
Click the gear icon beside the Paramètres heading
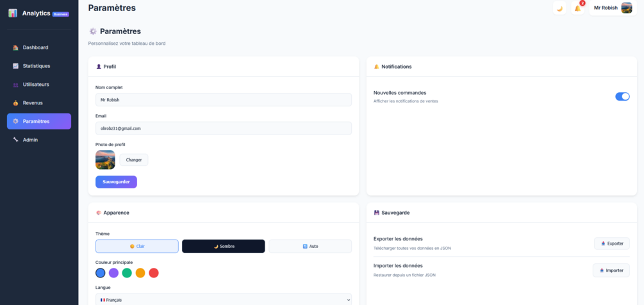point(93,31)
